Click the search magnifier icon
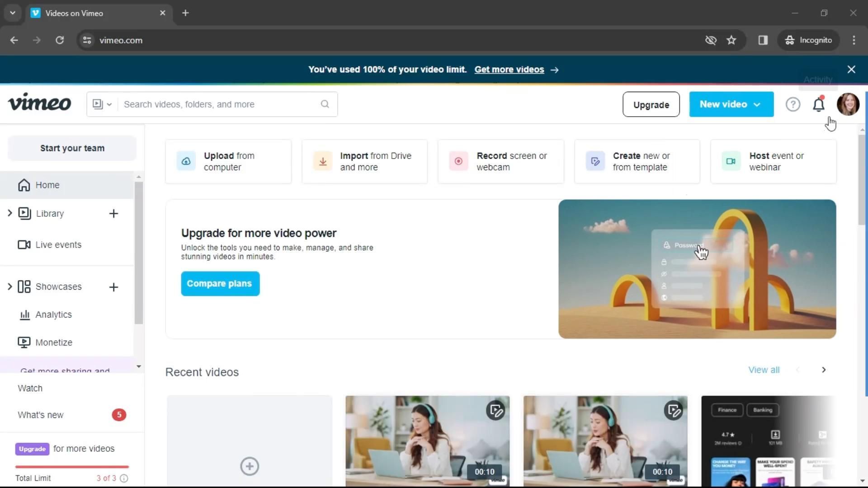The image size is (868, 488). click(325, 104)
